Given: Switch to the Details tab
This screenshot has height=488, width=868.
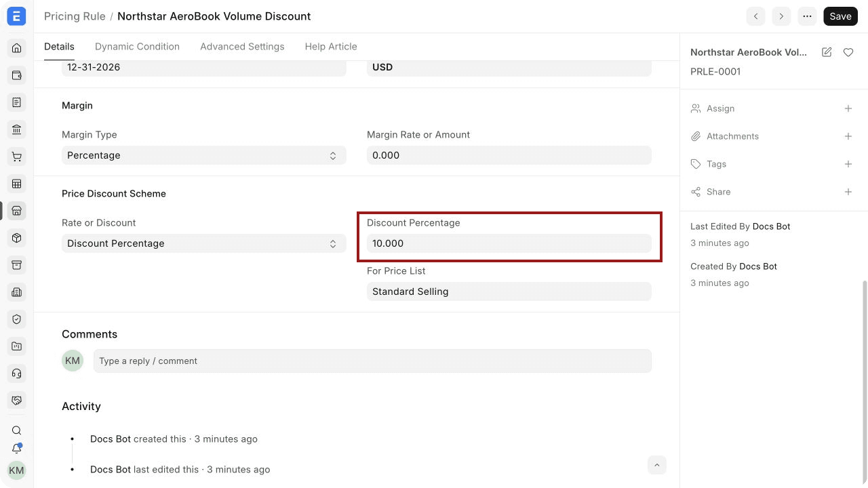Looking at the screenshot, I should coord(59,47).
